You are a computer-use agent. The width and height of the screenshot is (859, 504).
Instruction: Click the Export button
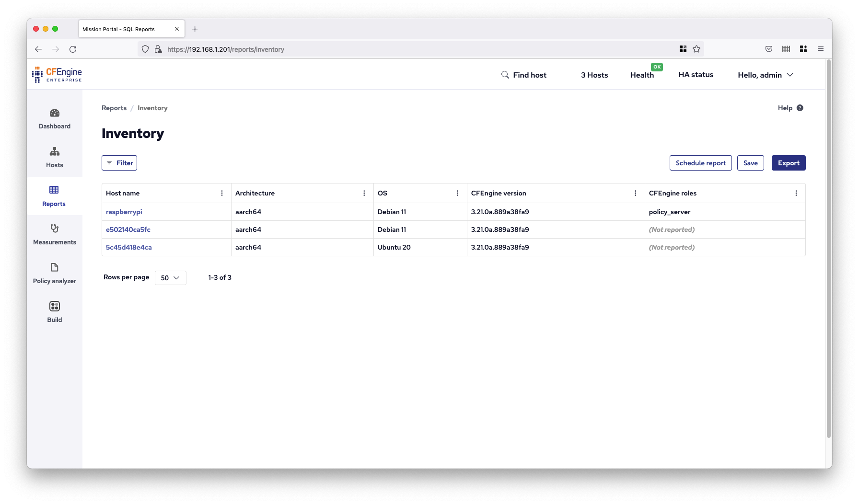789,163
